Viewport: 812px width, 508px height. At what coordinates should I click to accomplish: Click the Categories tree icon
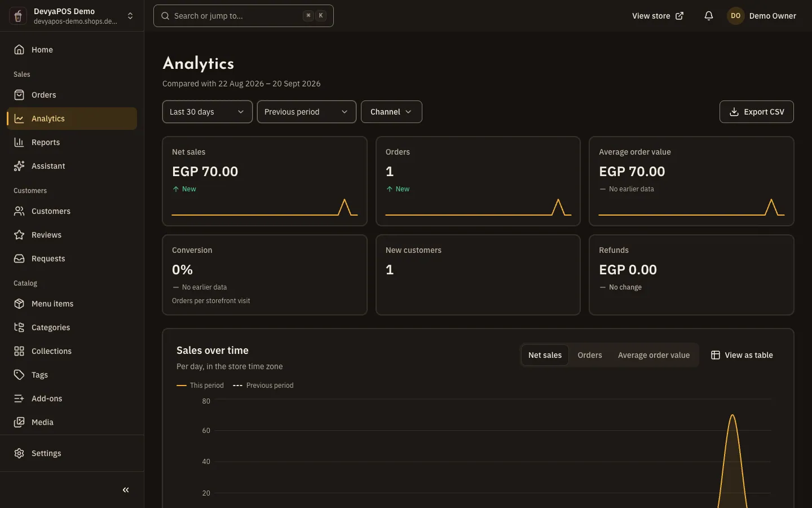coord(19,327)
